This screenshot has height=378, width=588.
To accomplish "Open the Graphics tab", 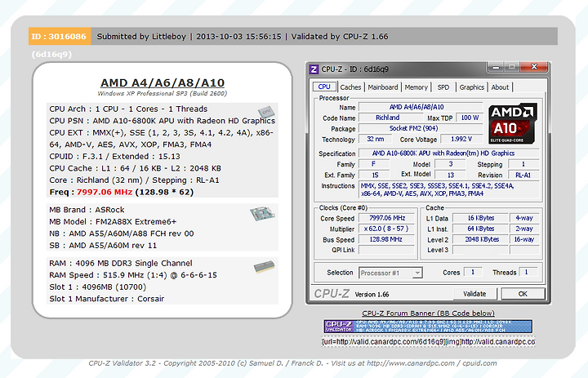I will (x=472, y=87).
